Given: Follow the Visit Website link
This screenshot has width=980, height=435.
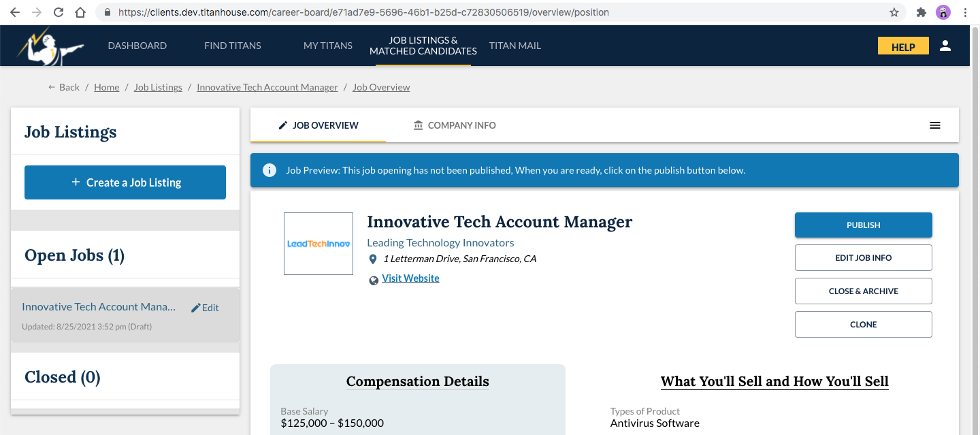Looking at the screenshot, I should 410,278.
